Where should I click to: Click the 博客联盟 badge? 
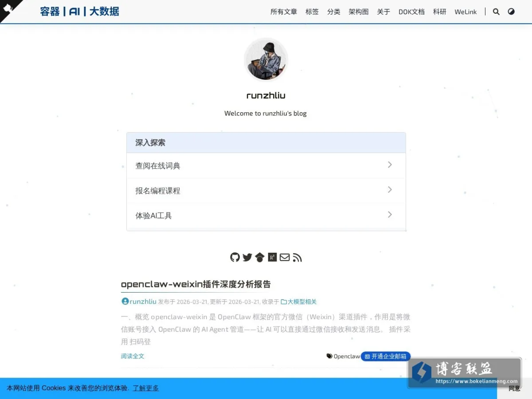point(464,373)
